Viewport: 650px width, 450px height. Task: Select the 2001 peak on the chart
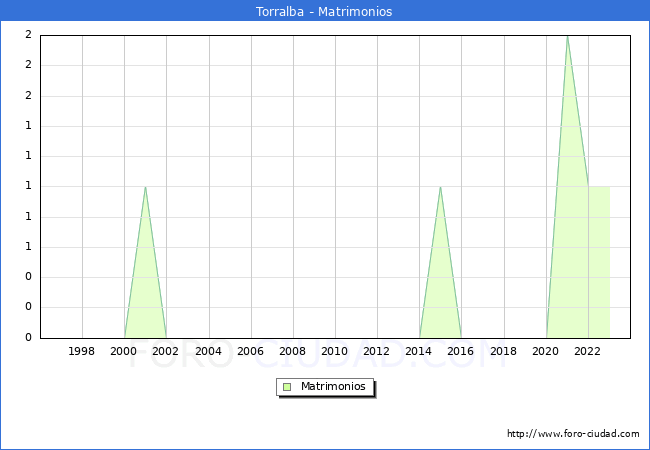click(145, 187)
